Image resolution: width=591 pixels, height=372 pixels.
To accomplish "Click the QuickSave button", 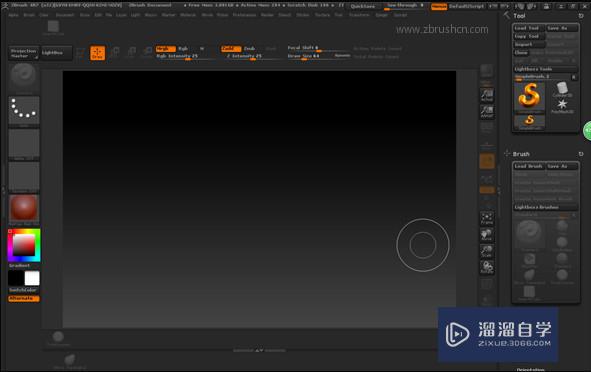I will click(x=363, y=6).
